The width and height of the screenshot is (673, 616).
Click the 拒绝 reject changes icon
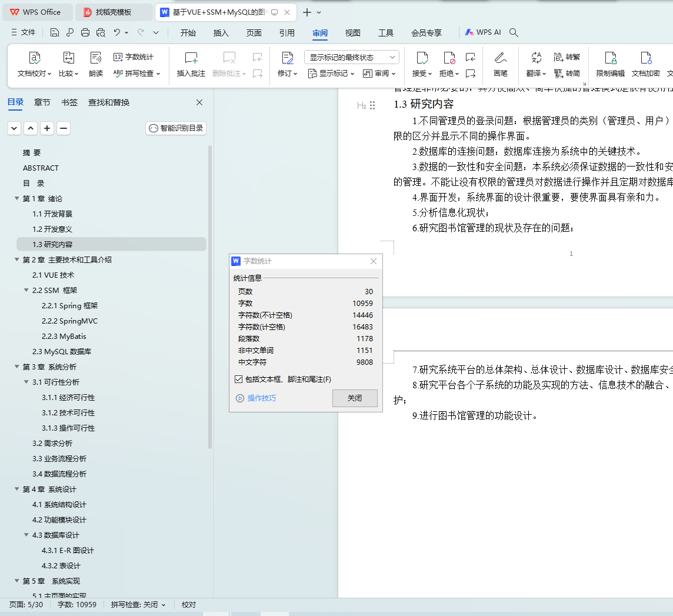[x=449, y=58]
